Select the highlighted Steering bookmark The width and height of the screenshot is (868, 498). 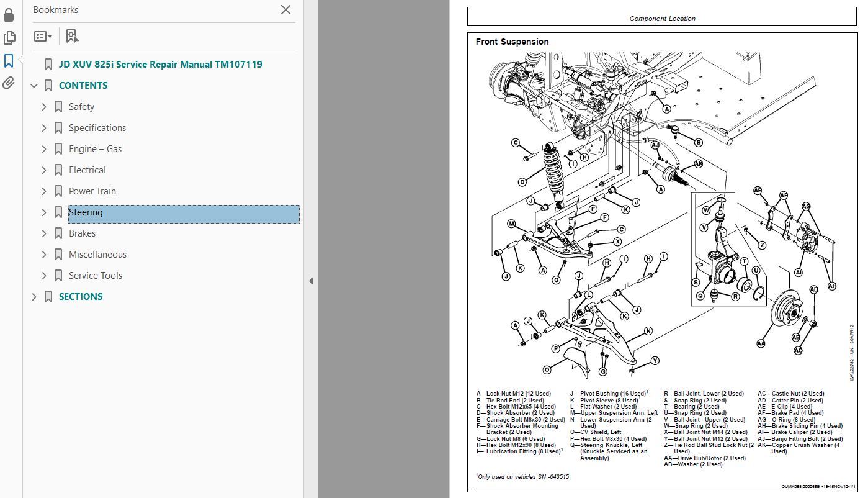click(184, 214)
